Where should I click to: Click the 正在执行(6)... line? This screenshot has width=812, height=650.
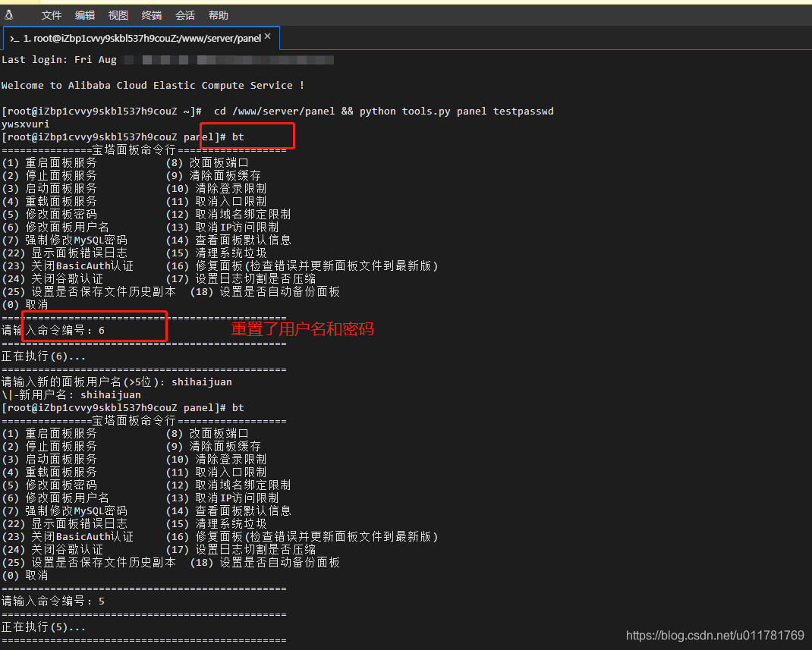(x=43, y=356)
